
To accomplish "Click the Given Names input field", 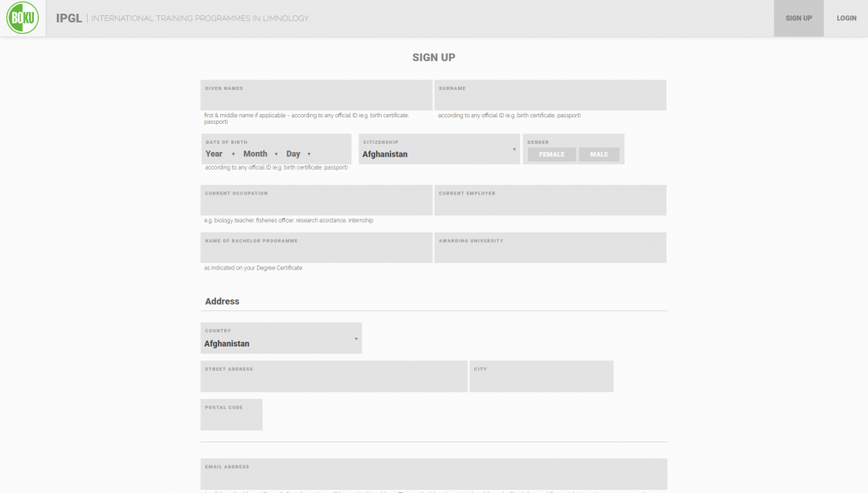I will 316,97.
